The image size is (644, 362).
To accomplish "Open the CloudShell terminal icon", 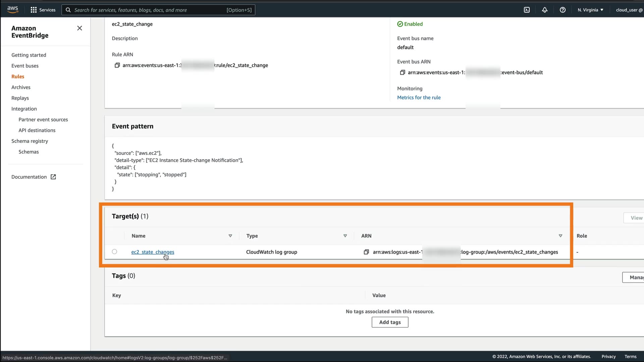I will pyautogui.click(x=527, y=10).
